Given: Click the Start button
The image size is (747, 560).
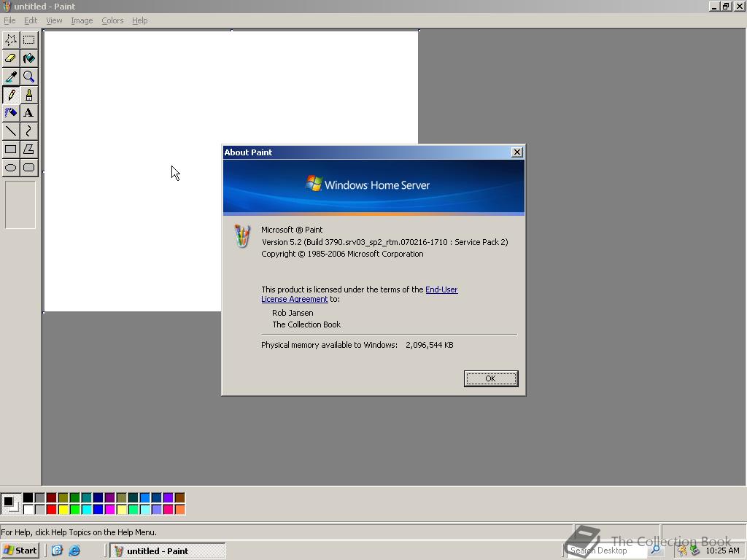Looking at the screenshot, I should [20, 551].
